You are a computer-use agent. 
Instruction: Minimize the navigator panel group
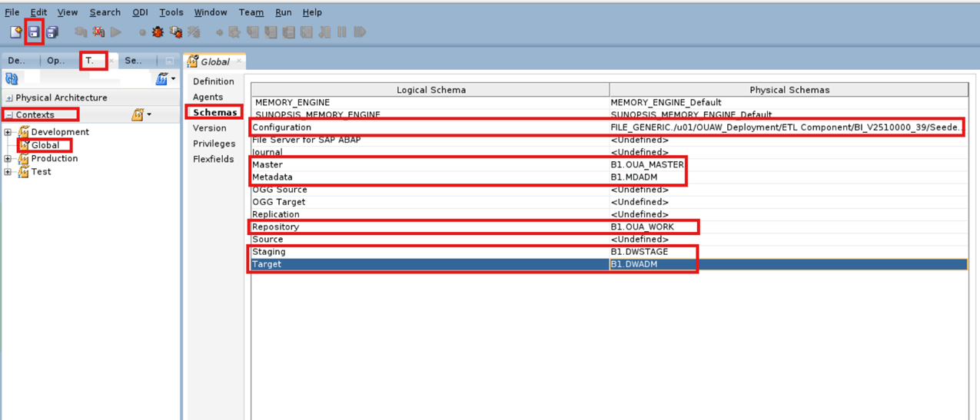pos(170,61)
